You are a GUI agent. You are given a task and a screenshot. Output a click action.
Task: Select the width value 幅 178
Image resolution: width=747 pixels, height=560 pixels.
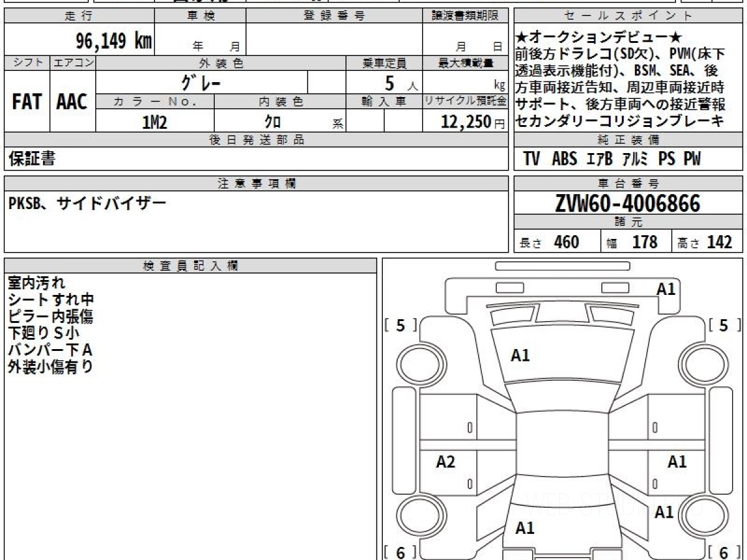[633, 241]
